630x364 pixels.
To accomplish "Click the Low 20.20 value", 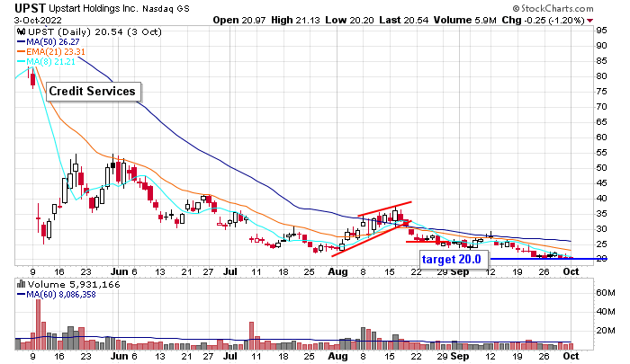I will pyautogui.click(x=349, y=20).
